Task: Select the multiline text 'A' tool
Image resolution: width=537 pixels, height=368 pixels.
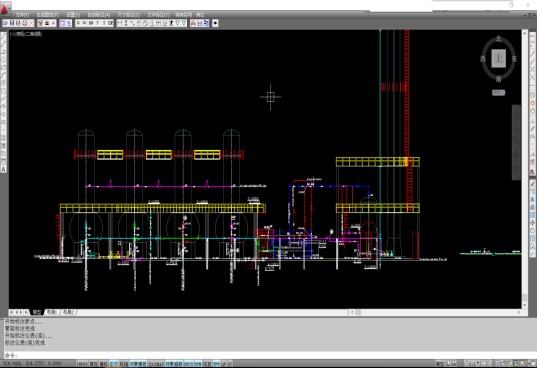Action: pyautogui.click(x=4, y=169)
